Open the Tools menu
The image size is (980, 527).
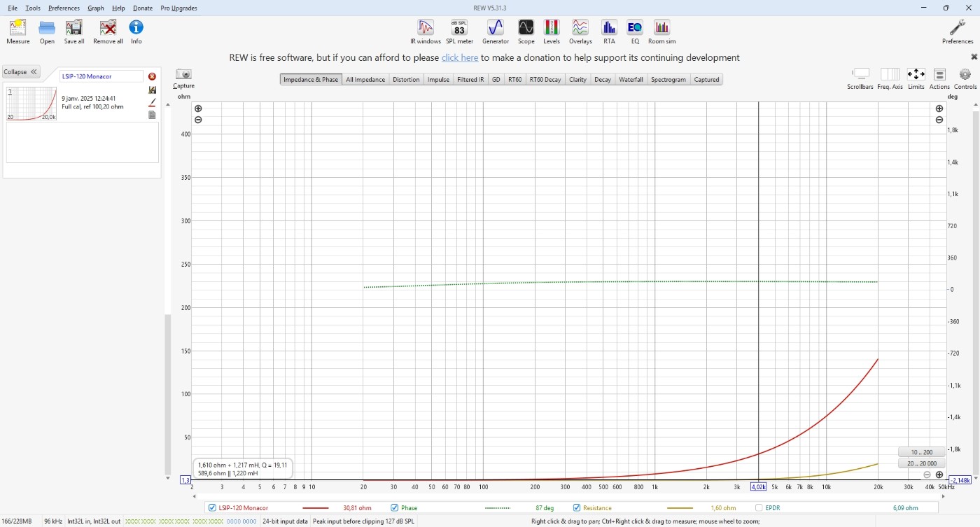(33, 8)
